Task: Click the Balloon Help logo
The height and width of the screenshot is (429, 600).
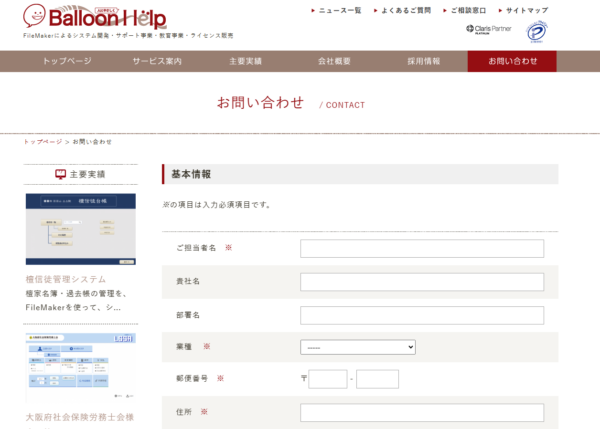Action: coord(95,17)
